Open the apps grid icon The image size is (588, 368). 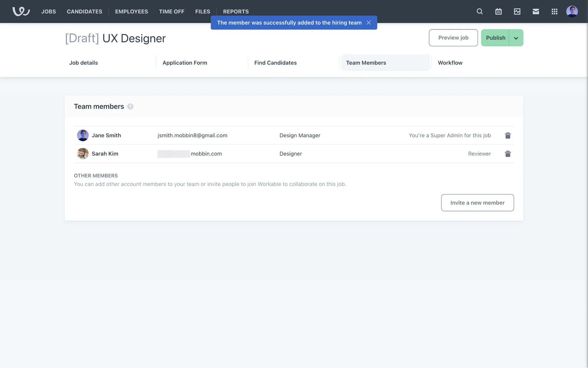[554, 11]
